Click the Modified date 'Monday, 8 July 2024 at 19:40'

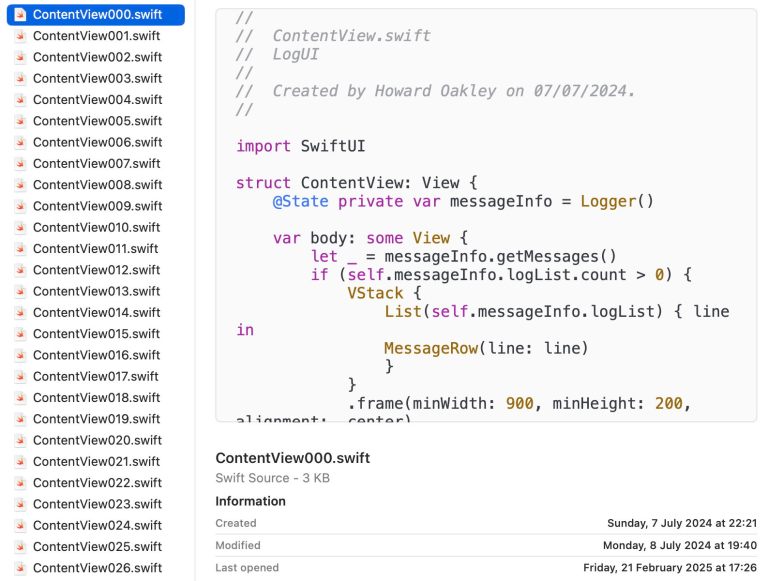point(680,545)
